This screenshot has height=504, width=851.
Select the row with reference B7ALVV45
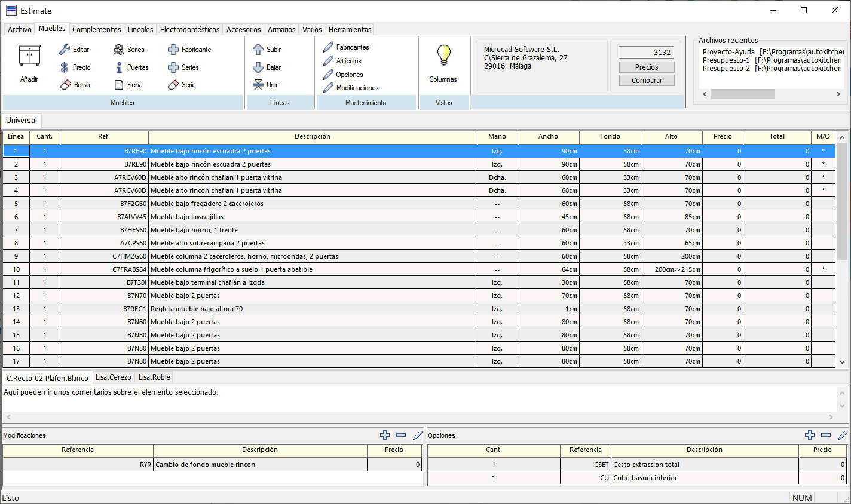pos(419,217)
